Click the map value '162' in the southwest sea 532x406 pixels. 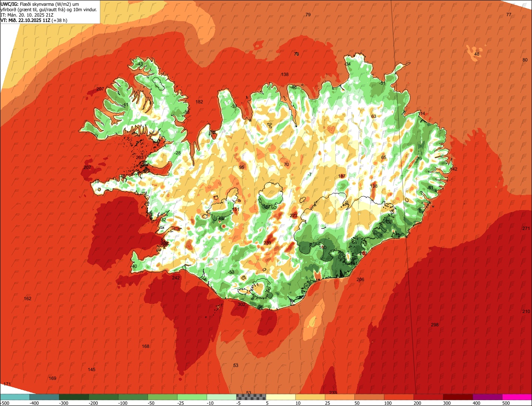pos(27,299)
